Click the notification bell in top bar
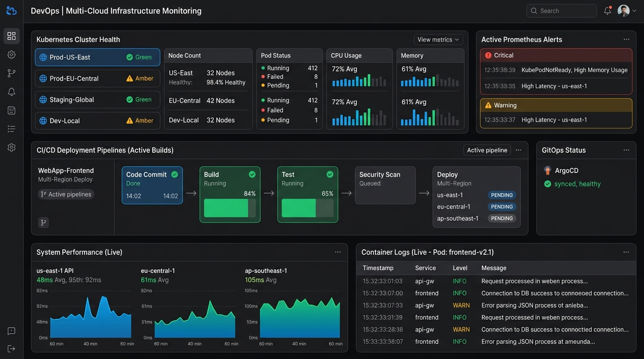The image size is (644, 359). point(607,11)
